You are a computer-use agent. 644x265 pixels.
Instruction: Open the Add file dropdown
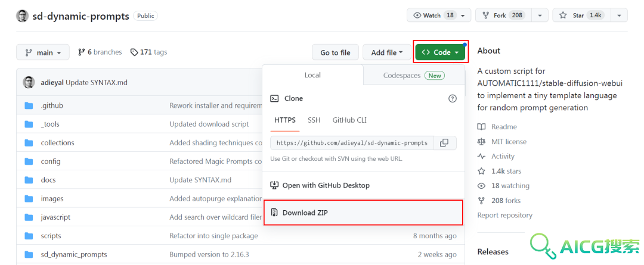pos(386,52)
